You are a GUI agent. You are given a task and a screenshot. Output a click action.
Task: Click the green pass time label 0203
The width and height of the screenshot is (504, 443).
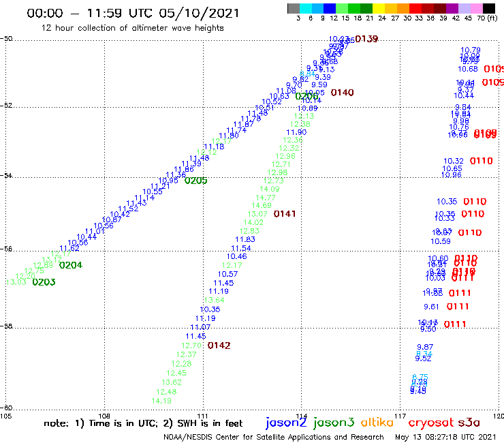(x=44, y=282)
